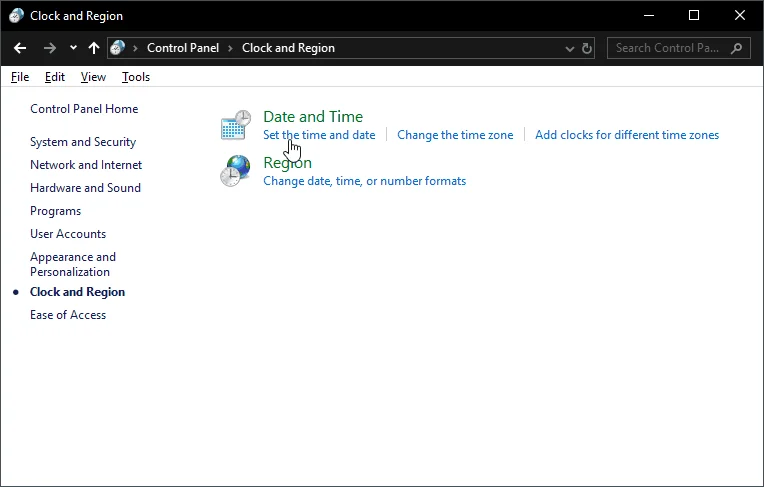
Task: Go up one level with the up arrow
Action: (94, 48)
